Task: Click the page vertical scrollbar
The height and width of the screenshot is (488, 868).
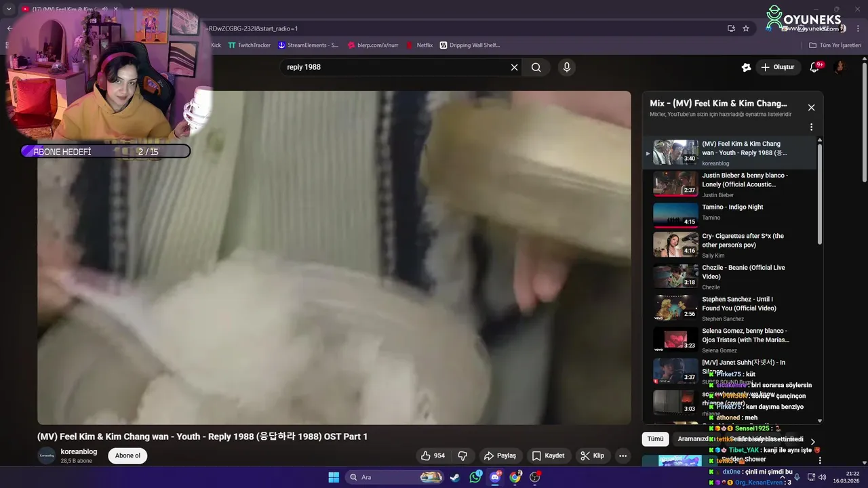Action: [x=864, y=122]
